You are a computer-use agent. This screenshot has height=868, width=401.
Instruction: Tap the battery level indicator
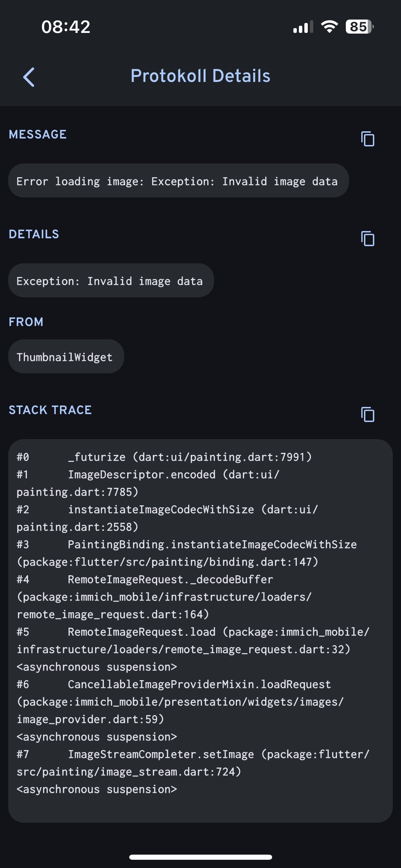click(x=359, y=27)
